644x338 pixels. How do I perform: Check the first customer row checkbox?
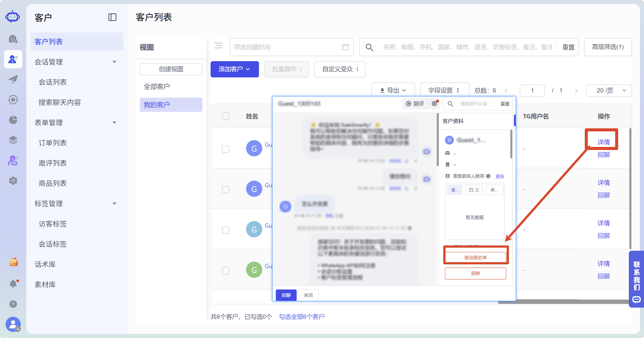(x=226, y=149)
